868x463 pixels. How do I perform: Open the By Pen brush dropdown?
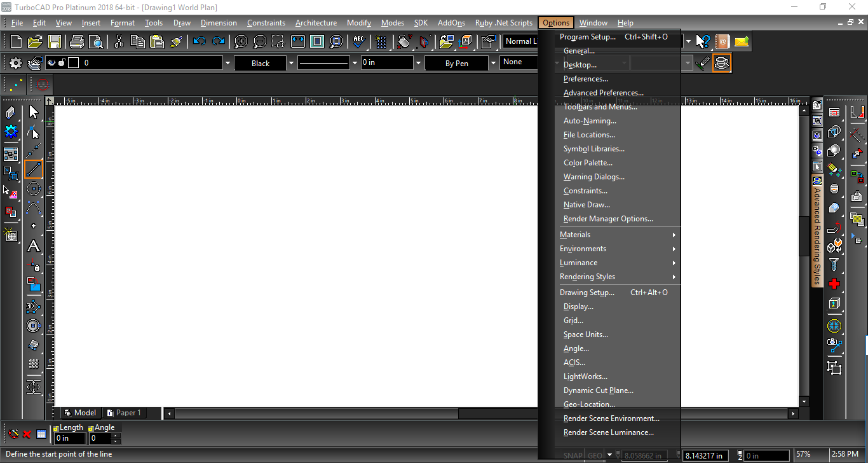(493, 63)
